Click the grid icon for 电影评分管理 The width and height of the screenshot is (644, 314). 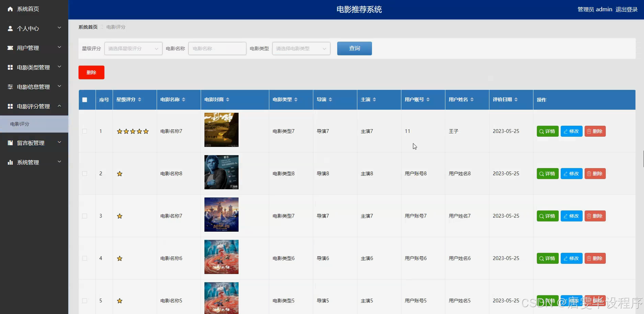[10, 106]
